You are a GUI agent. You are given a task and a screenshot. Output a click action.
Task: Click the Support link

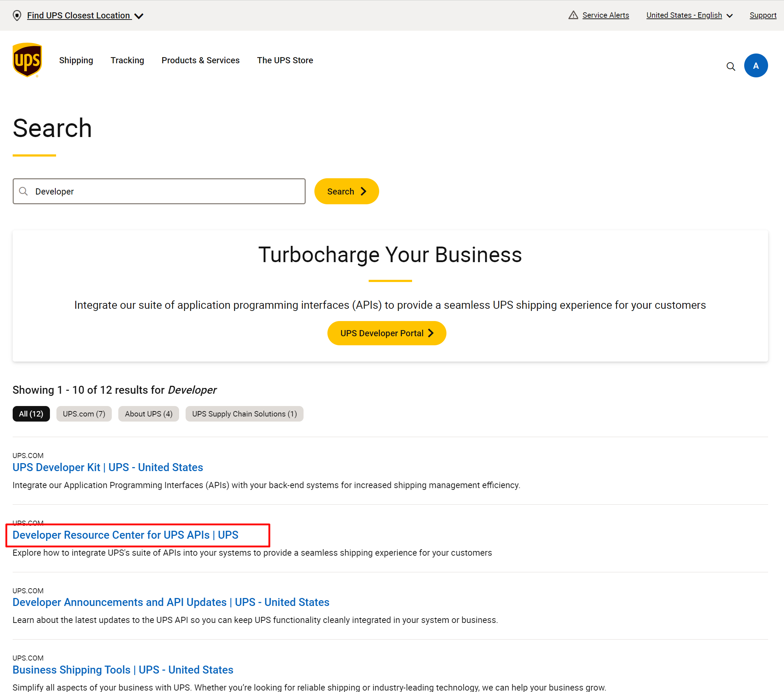763,15
